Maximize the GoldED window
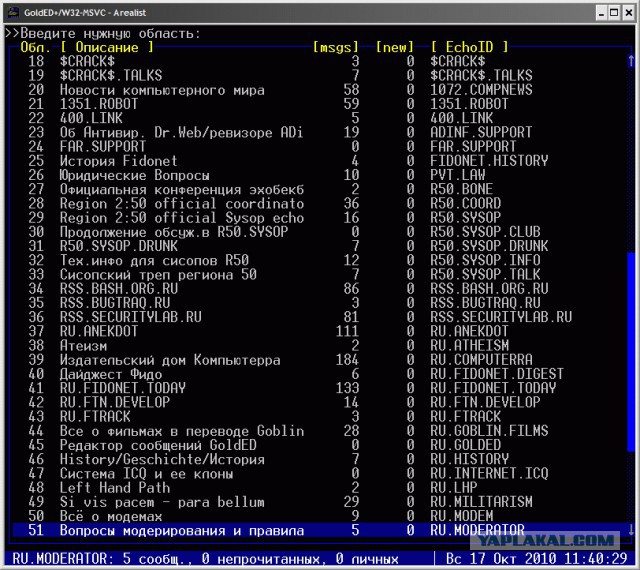640x570 pixels. pos(614,13)
